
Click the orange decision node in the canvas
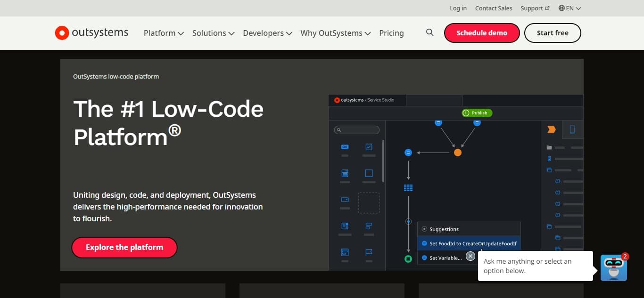click(457, 152)
